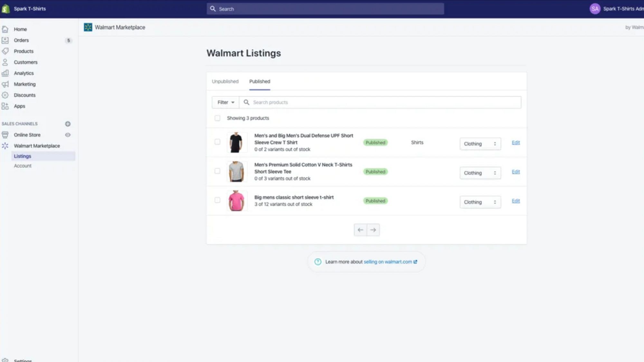
Task: Open Analytics in the sidebar
Action: pos(24,73)
